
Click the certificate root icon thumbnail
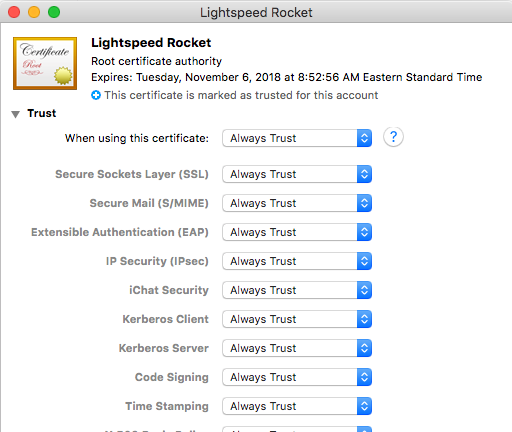point(45,63)
